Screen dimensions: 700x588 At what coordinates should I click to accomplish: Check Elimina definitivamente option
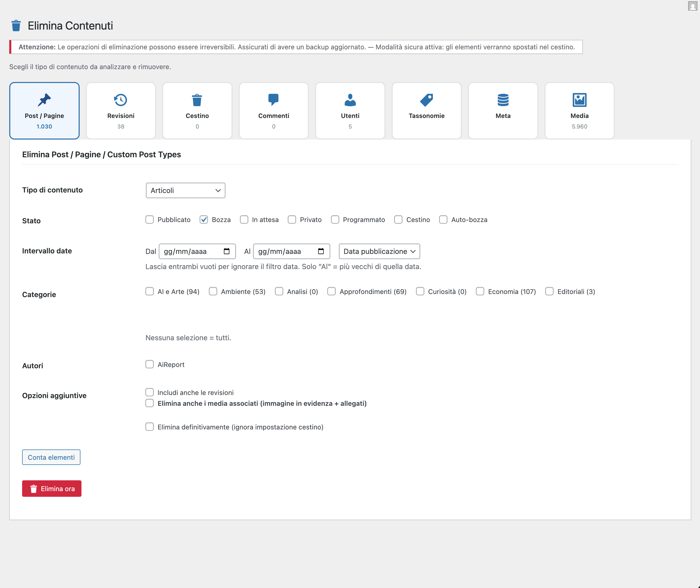pos(149,427)
